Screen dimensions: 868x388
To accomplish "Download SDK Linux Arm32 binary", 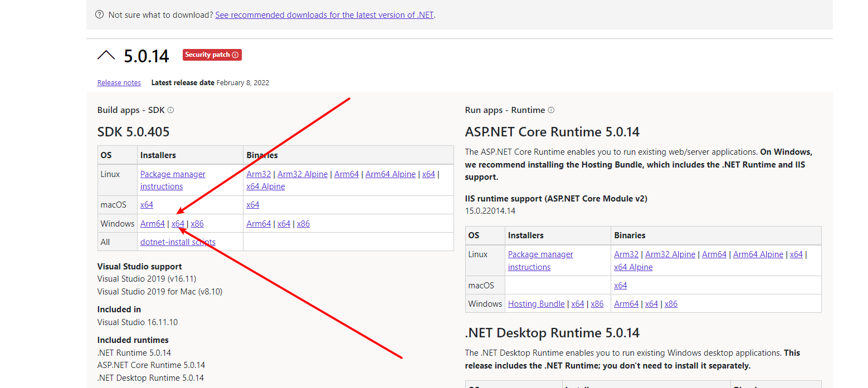I will point(259,174).
